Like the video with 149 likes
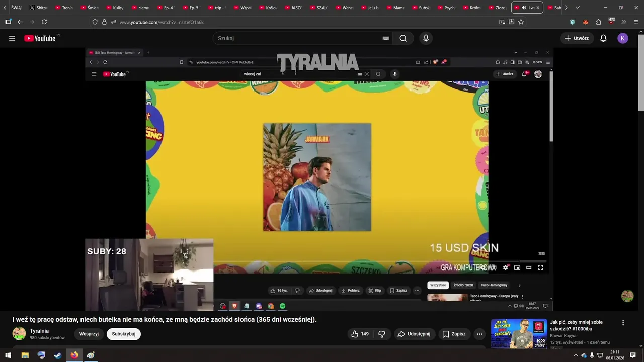 tap(360, 334)
